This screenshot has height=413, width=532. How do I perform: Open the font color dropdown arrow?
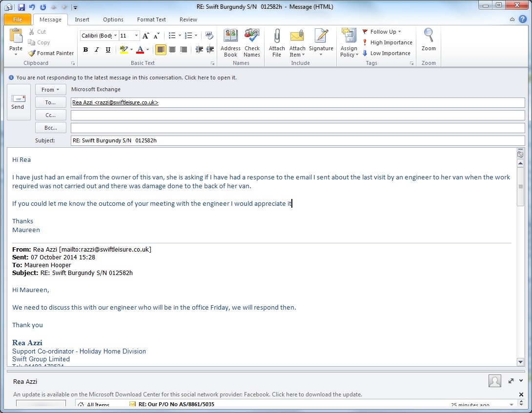coord(147,50)
